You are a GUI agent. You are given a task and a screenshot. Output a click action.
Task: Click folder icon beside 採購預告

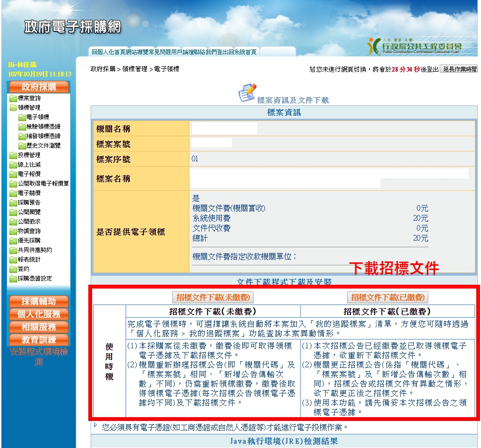tap(13, 203)
